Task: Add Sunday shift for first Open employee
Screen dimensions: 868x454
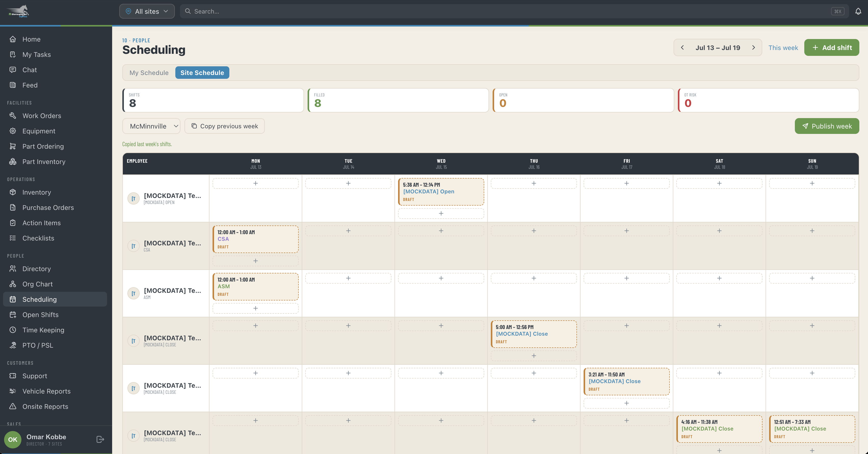Action: [812, 183]
